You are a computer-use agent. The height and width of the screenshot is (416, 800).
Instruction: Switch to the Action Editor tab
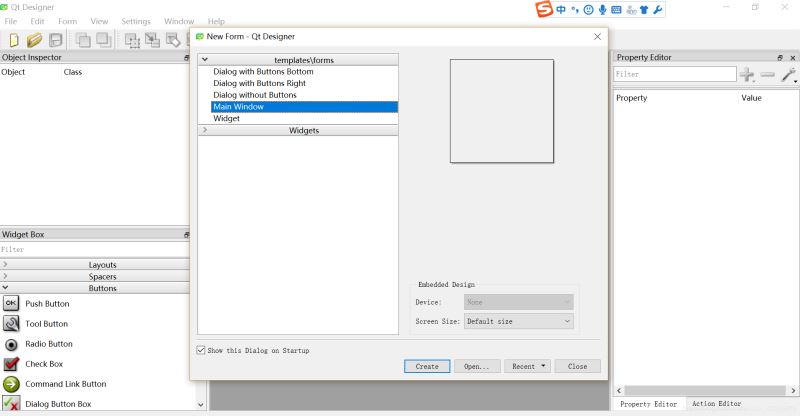[716, 403]
